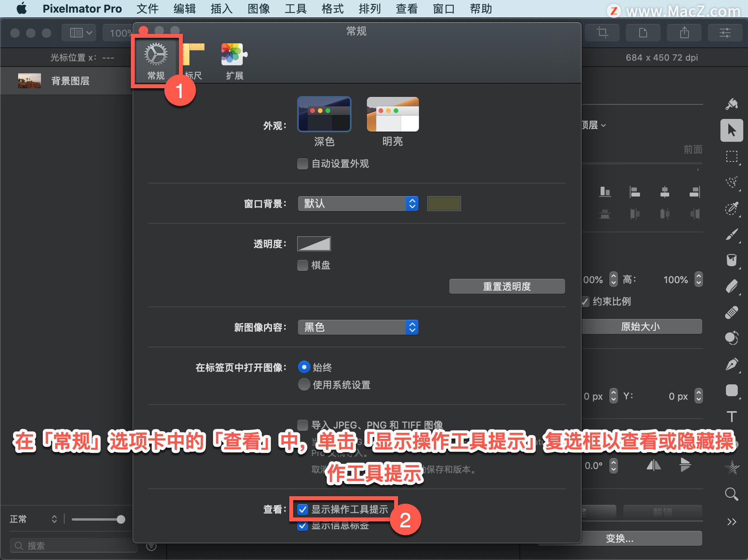This screenshot has height=560, width=748.
Task: Align objects to horizontal centers
Action: coord(665,192)
